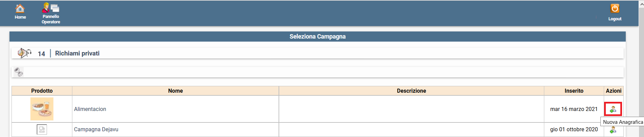Click the scrollbar up arrow
Image resolution: width=644 pixels, height=137 pixels.
pos(641,4)
